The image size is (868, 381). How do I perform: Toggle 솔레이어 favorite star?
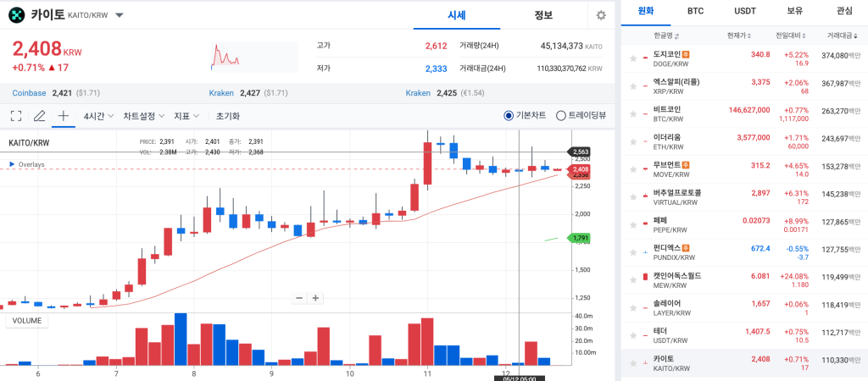pyautogui.click(x=634, y=307)
